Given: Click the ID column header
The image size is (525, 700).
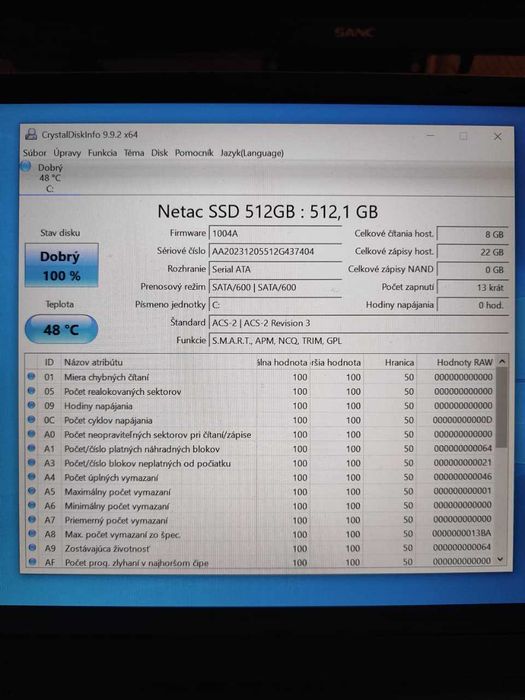Looking at the screenshot, I should (x=49, y=362).
